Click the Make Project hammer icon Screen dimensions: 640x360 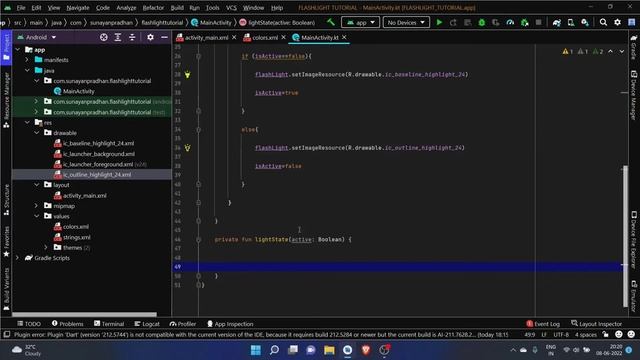[331, 22]
